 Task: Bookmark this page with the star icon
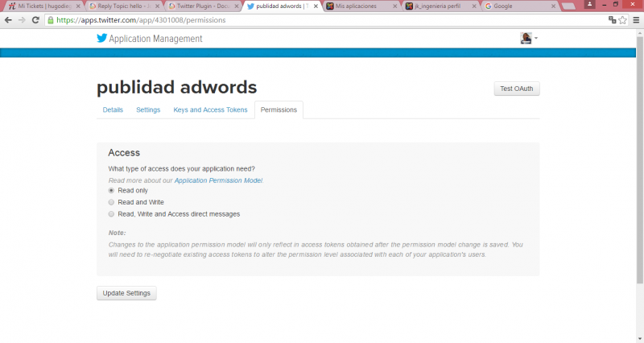pyautogui.click(x=622, y=20)
